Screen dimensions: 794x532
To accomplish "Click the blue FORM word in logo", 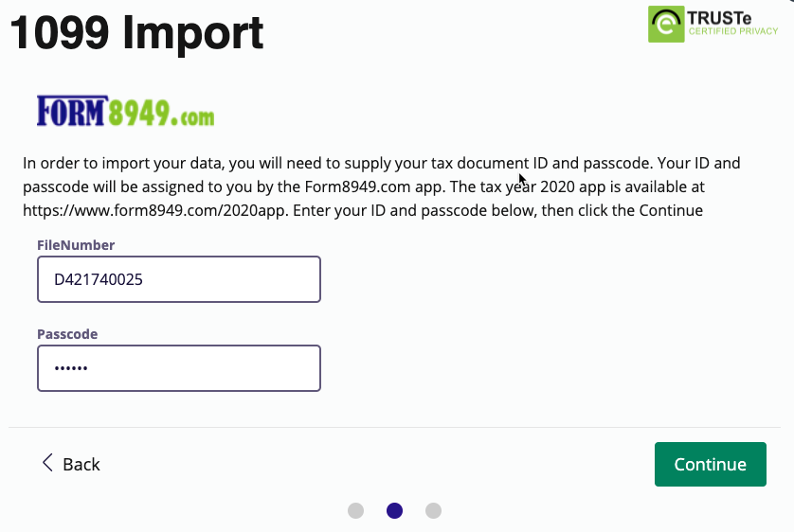I will tap(72, 111).
